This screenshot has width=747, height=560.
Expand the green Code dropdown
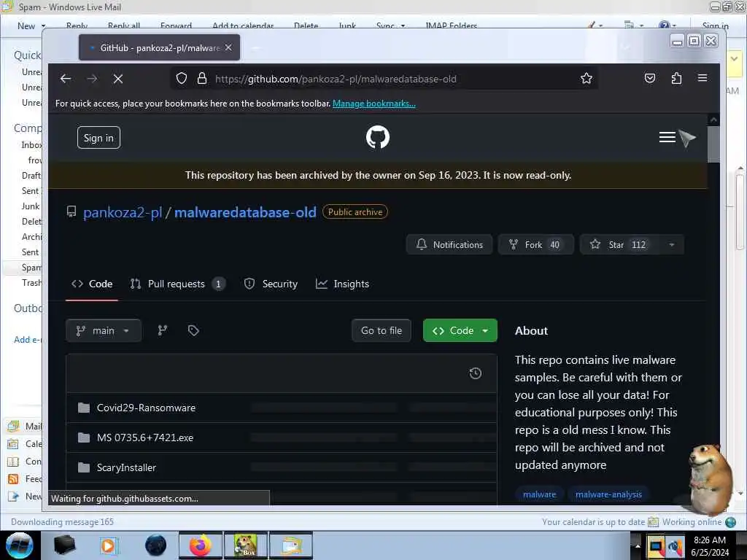[x=460, y=330]
